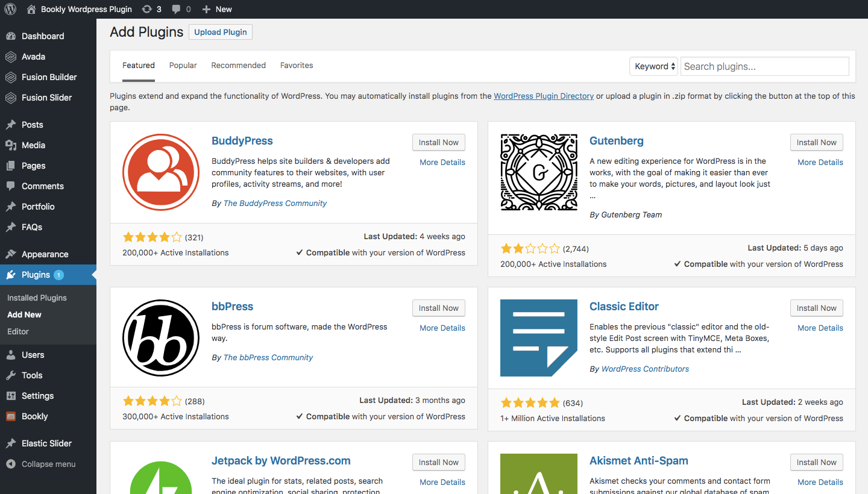Switch to the Popular tab
Screen dimensions: 868x494
(x=183, y=65)
